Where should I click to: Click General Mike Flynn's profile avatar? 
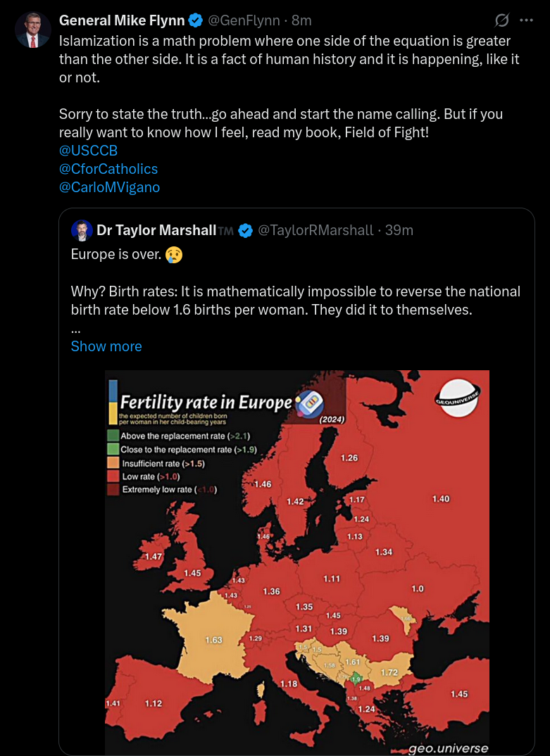(32, 30)
